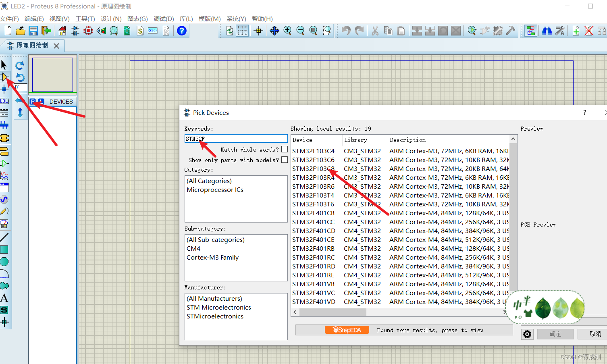Sort results by Library column header
Viewport: 607px width, 364px height.
tap(365, 140)
